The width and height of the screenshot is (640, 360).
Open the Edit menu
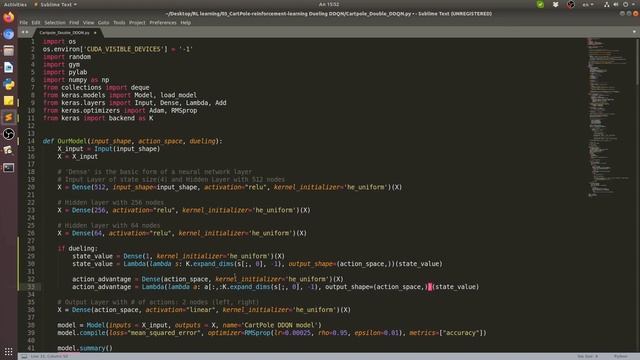(x=36, y=22)
